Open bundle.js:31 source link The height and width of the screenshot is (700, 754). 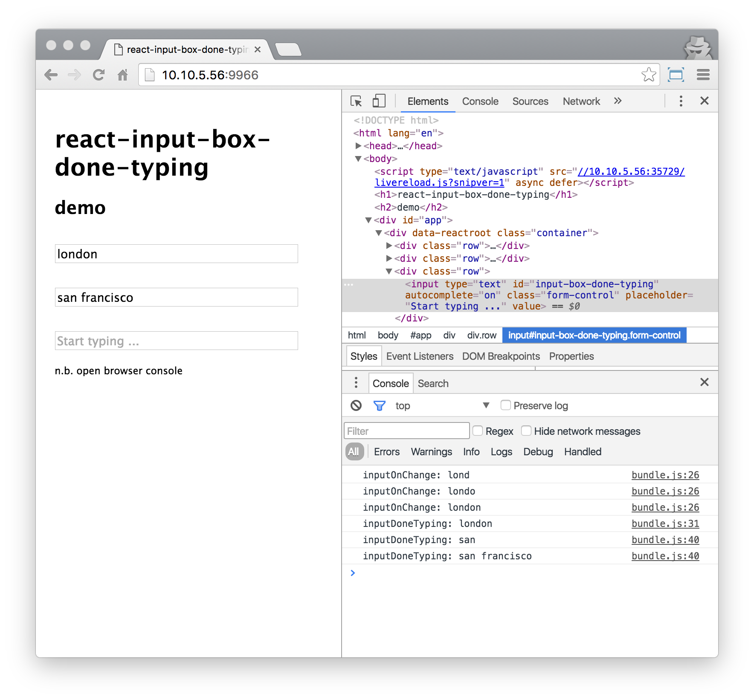[x=665, y=524]
